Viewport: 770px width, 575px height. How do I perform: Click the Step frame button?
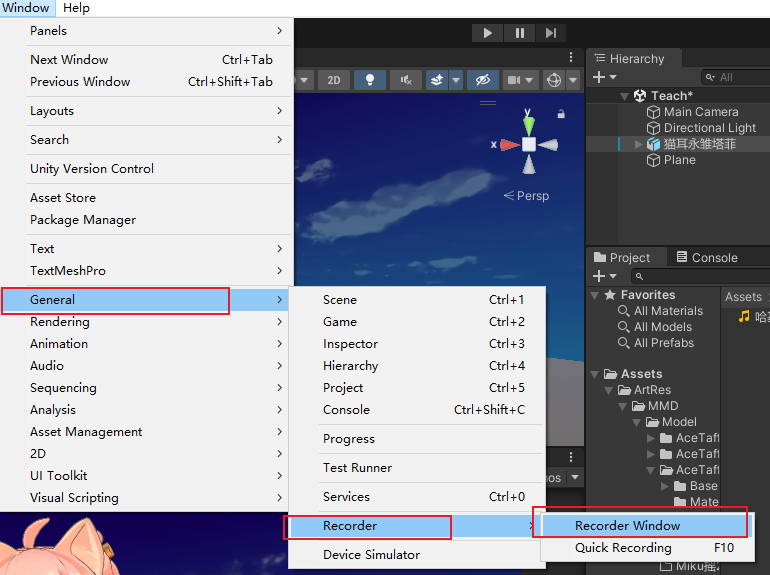tap(551, 33)
